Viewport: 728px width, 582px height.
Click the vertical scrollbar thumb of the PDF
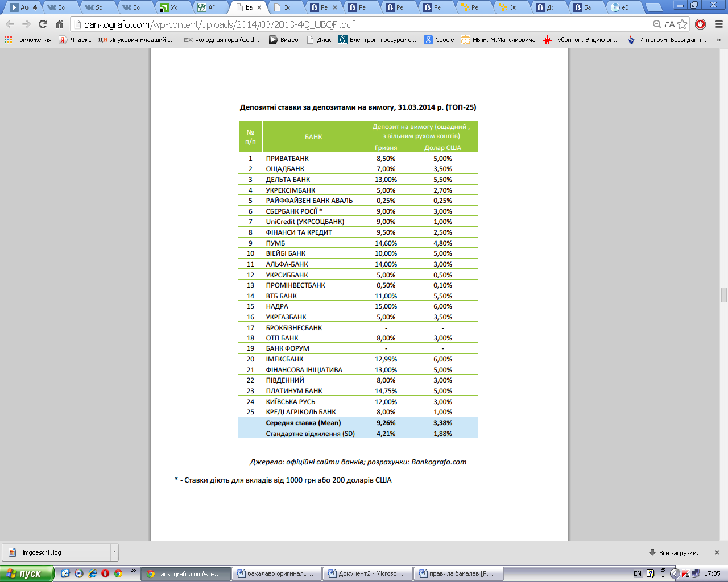click(723, 295)
